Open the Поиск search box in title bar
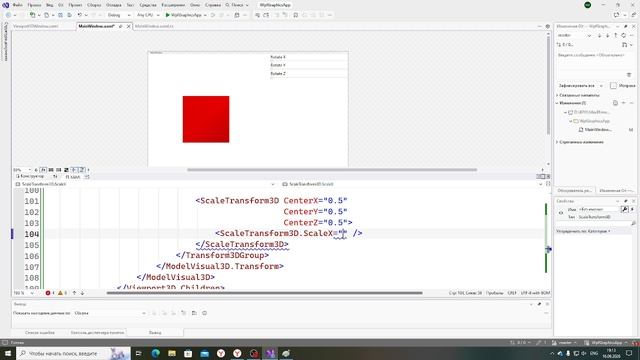 (237, 5)
